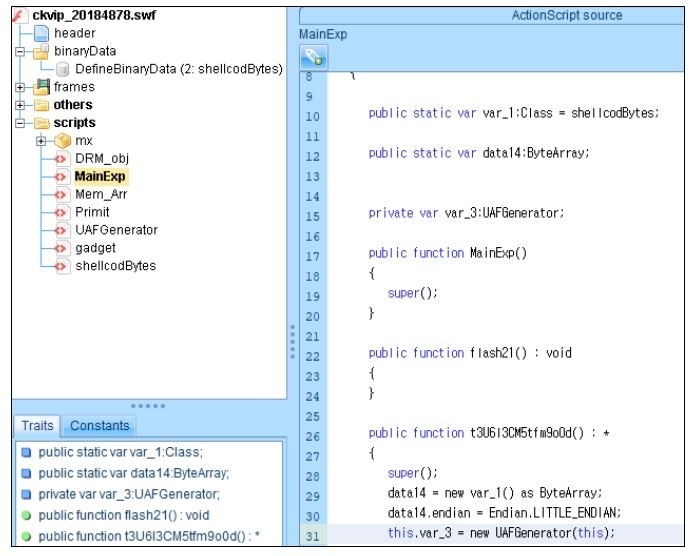
Task: Click code 'var_1:Class = shellcodBytes;'
Action: pyautogui.click(x=571, y=113)
